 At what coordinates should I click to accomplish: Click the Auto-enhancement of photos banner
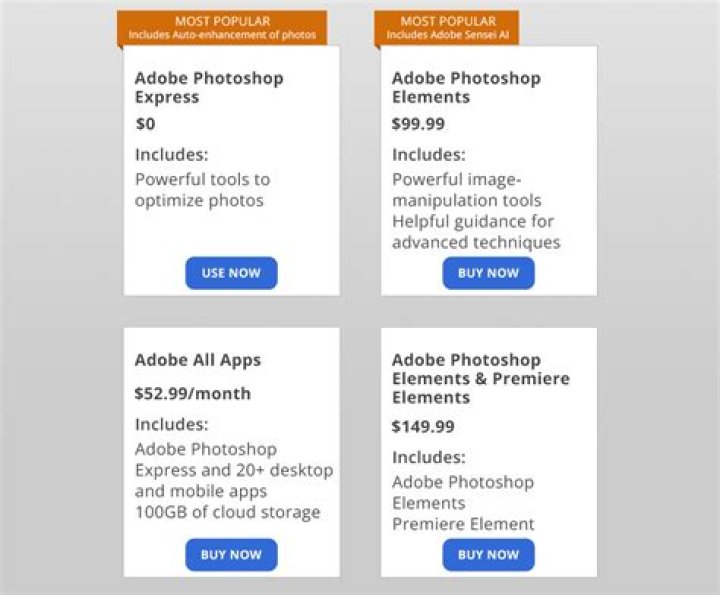(x=222, y=28)
